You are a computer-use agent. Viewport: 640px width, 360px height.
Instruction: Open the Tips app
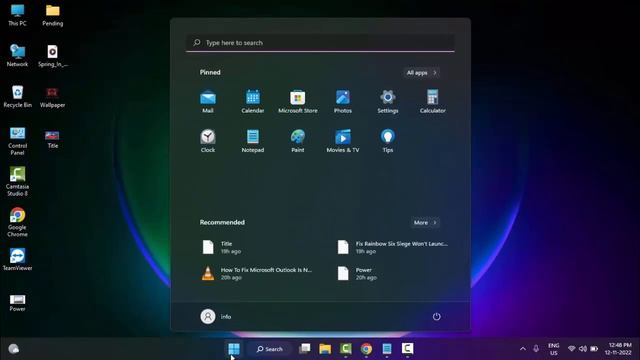pos(387,140)
